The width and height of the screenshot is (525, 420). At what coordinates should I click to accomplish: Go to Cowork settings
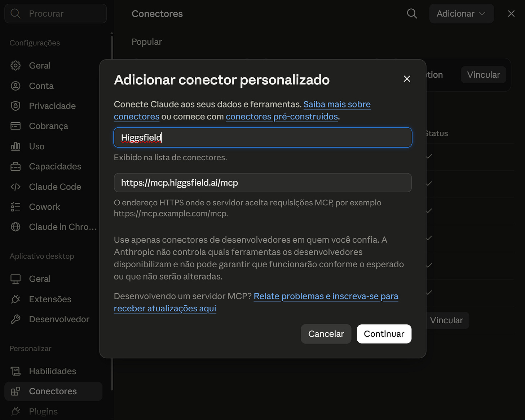click(53, 207)
